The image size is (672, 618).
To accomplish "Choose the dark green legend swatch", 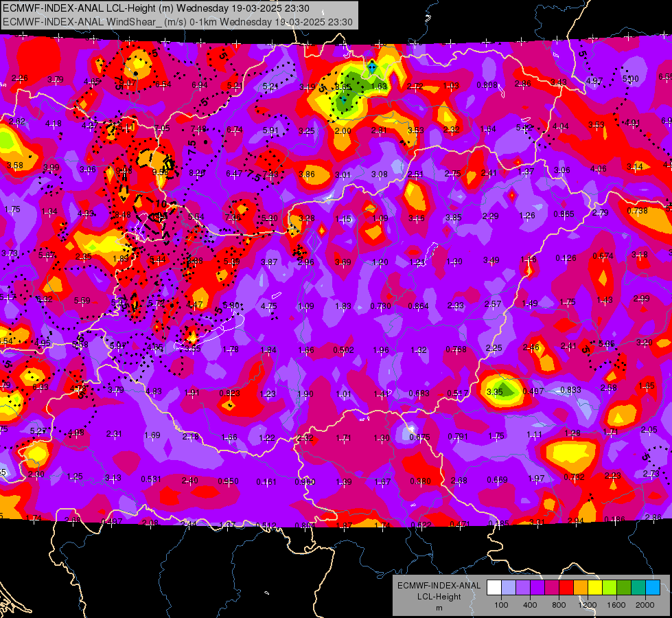I will 623,588.
